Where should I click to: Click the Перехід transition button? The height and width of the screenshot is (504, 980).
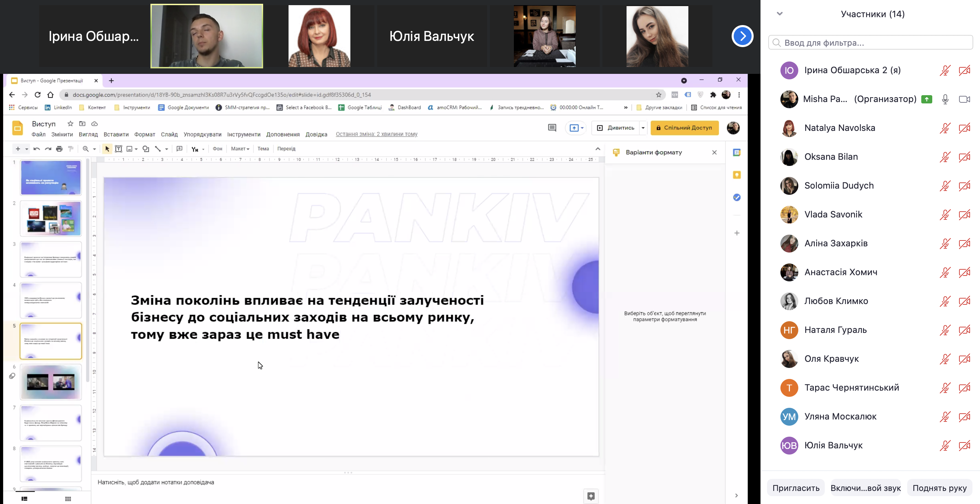(286, 149)
